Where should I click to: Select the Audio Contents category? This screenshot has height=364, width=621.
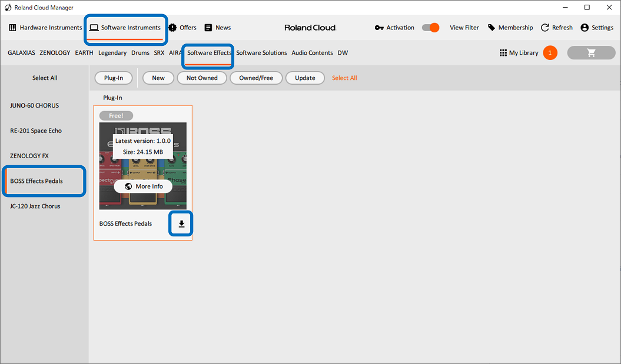tap(312, 52)
